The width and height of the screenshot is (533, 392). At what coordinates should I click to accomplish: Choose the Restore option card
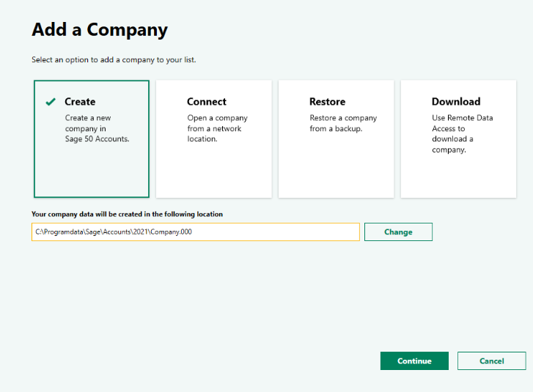336,139
